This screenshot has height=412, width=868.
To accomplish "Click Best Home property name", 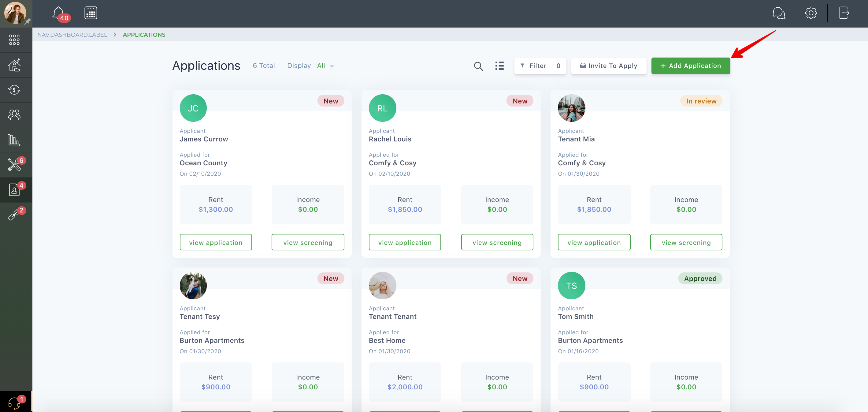I will click(x=387, y=340).
